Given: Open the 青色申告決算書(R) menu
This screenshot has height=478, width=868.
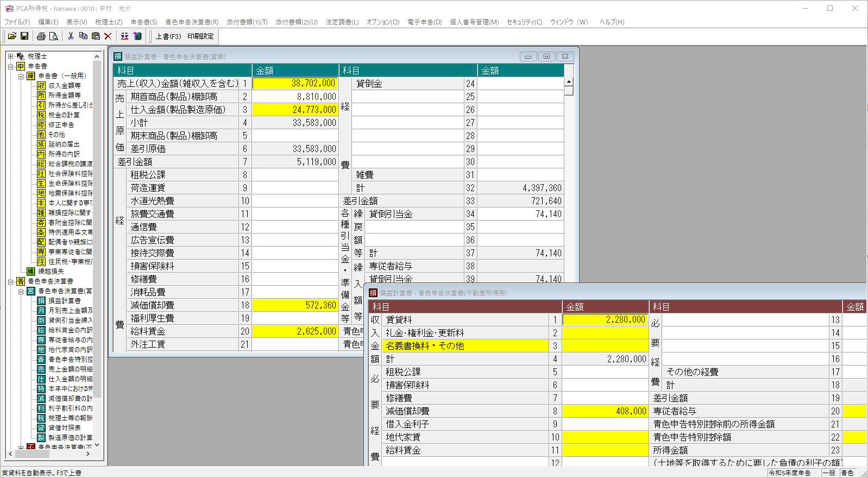Looking at the screenshot, I should pyautogui.click(x=192, y=22).
